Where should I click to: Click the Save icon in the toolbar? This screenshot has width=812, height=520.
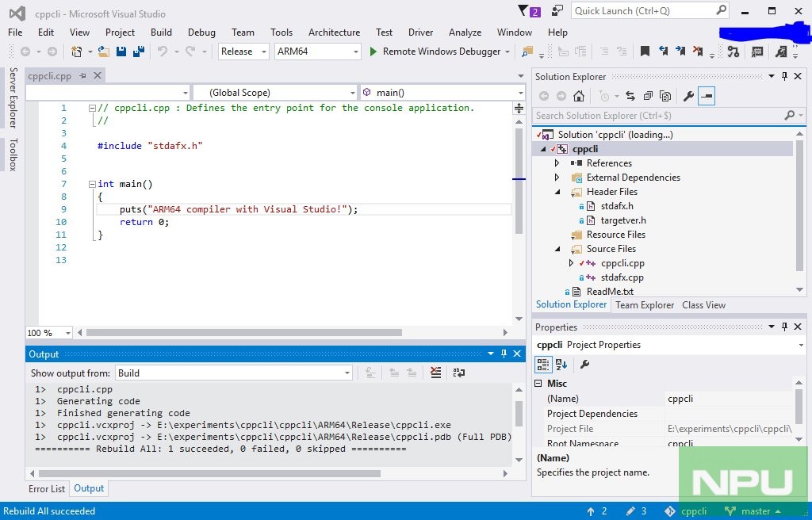121,52
